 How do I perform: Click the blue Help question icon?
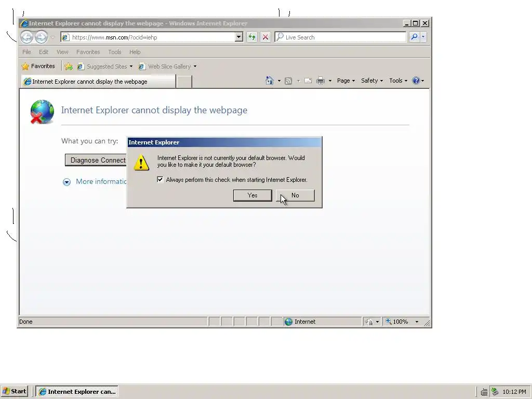(x=416, y=81)
